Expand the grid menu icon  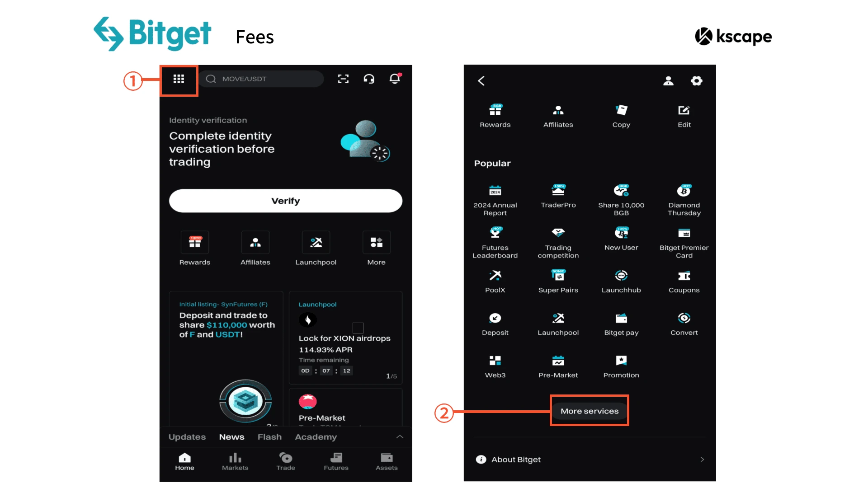179,79
